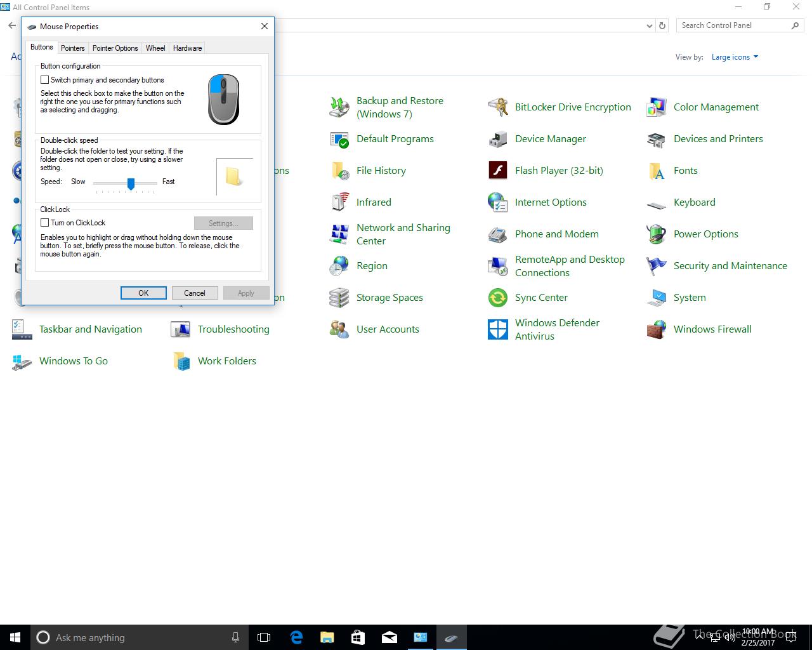Open the Fonts icon
Screen dimensions: 812x650
pos(657,171)
